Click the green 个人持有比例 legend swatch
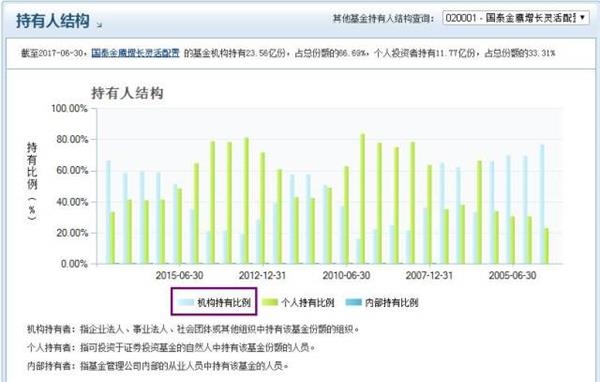Screen dimensions: 600x382 click(x=269, y=302)
